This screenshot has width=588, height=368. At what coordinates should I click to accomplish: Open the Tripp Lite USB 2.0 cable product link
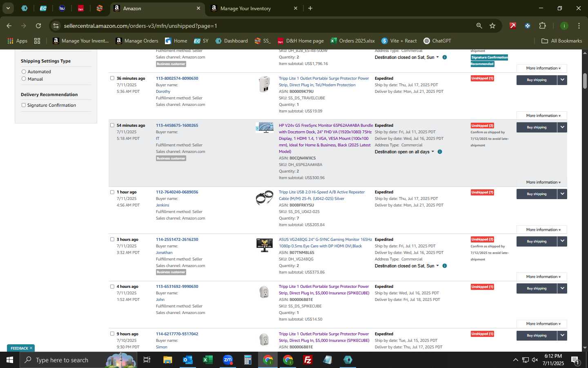click(x=322, y=195)
